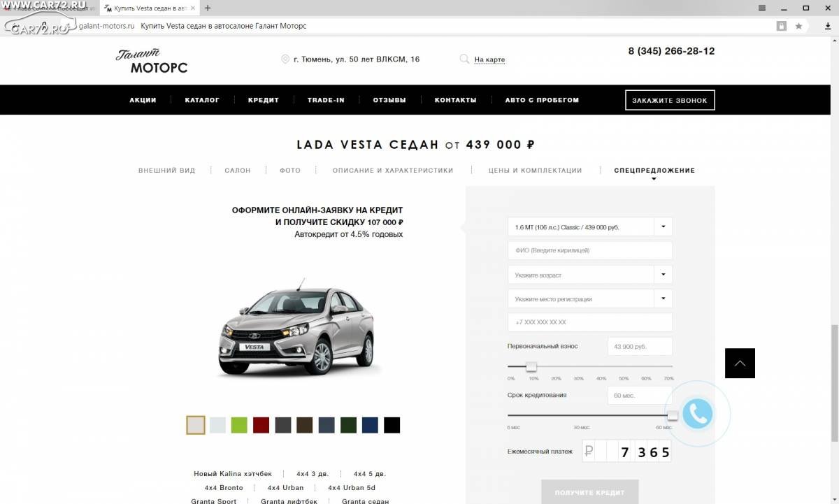The width and height of the screenshot is (839, 504).
Task: Select the slate blue-gray color swatch
Action: pyautogui.click(x=327, y=425)
